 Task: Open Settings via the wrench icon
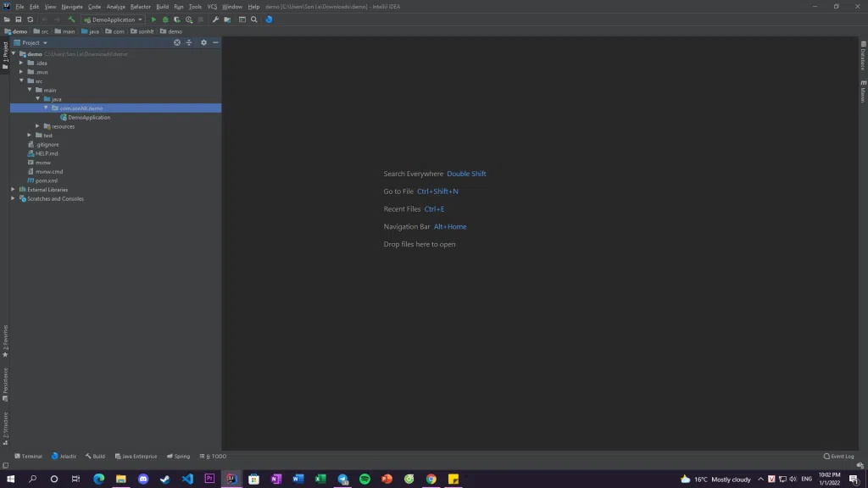coord(215,19)
